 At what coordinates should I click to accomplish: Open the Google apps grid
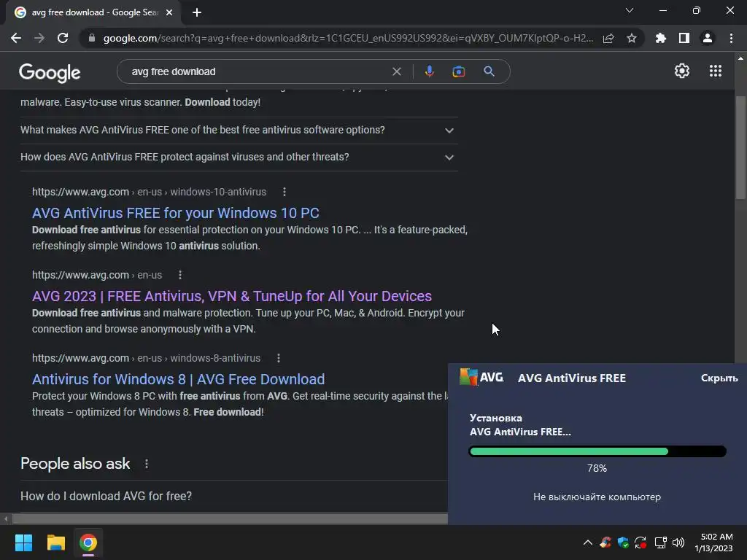(x=716, y=71)
